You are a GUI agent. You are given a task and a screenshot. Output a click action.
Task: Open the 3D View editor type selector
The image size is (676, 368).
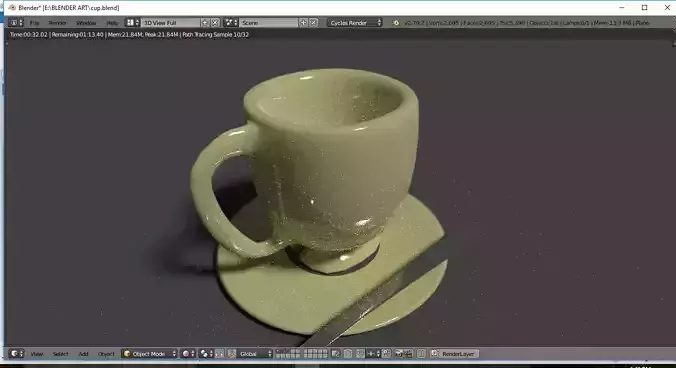point(16,354)
